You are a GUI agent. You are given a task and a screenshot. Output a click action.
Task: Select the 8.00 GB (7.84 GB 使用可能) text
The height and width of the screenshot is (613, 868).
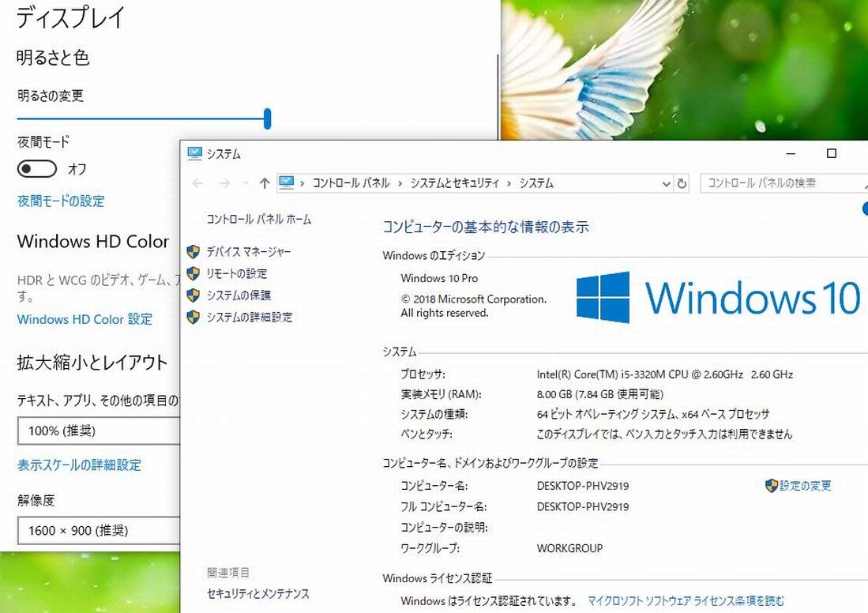(x=600, y=394)
